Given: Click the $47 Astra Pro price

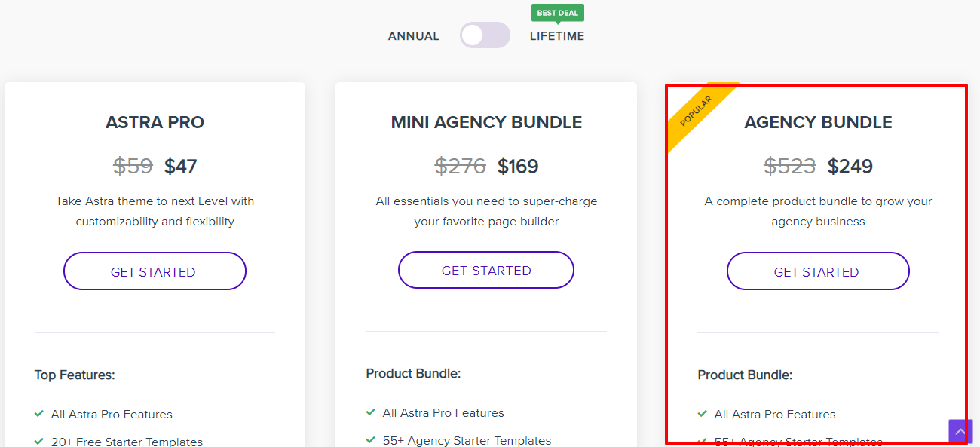Looking at the screenshot, I should point(180,166).
